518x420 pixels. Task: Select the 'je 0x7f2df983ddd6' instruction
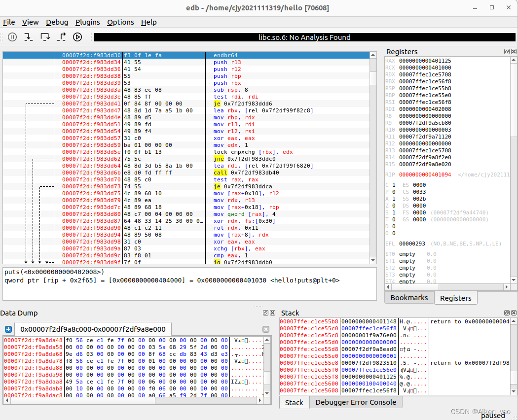243,104
